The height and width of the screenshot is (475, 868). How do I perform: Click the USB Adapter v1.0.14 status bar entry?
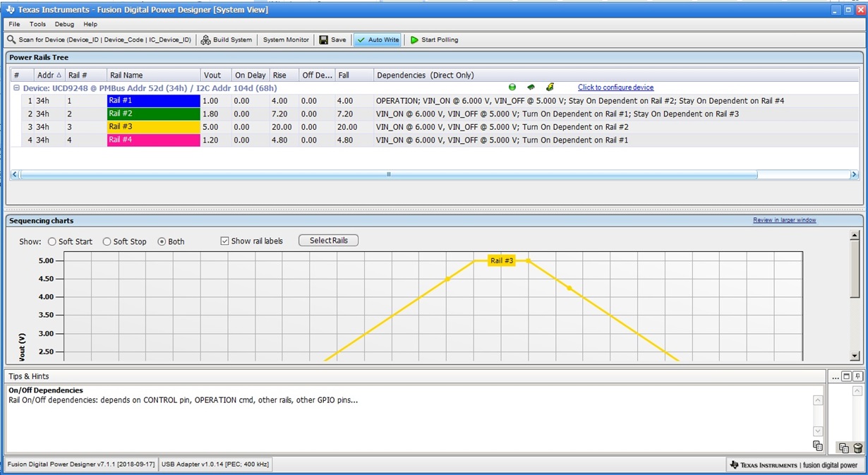pyautogui.click(x=215, y=464)
